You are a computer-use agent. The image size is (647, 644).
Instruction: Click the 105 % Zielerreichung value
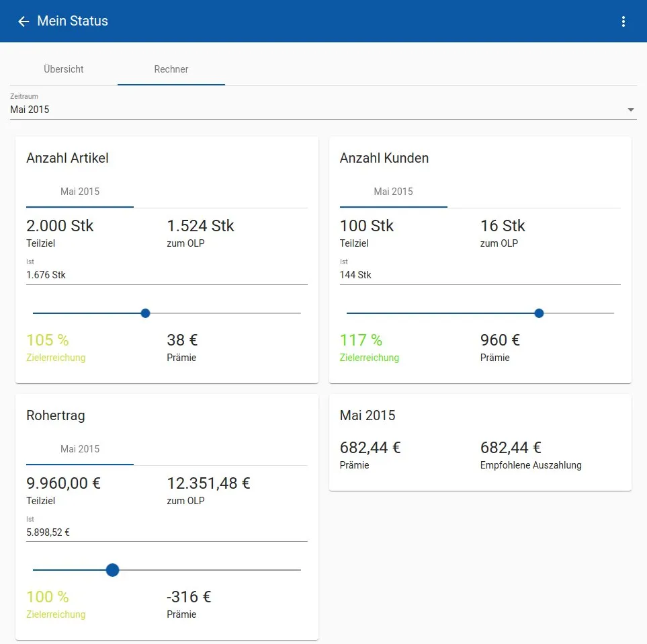tap(48, 340)
